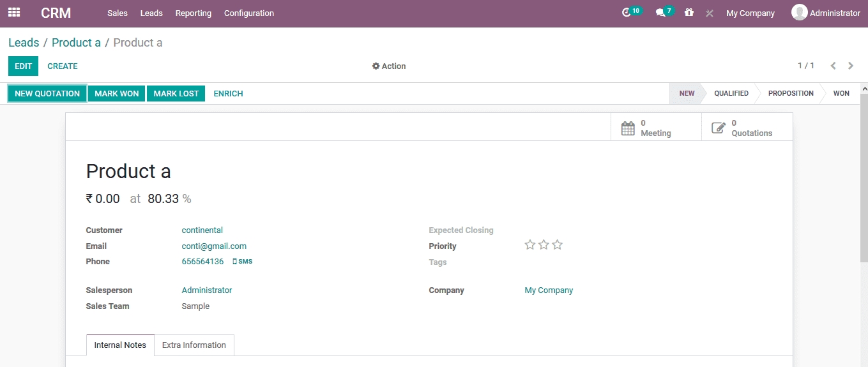Click the Mark Won button
Image resolution: width=868 pixels, height=367 pixels.
click(117, 94)
